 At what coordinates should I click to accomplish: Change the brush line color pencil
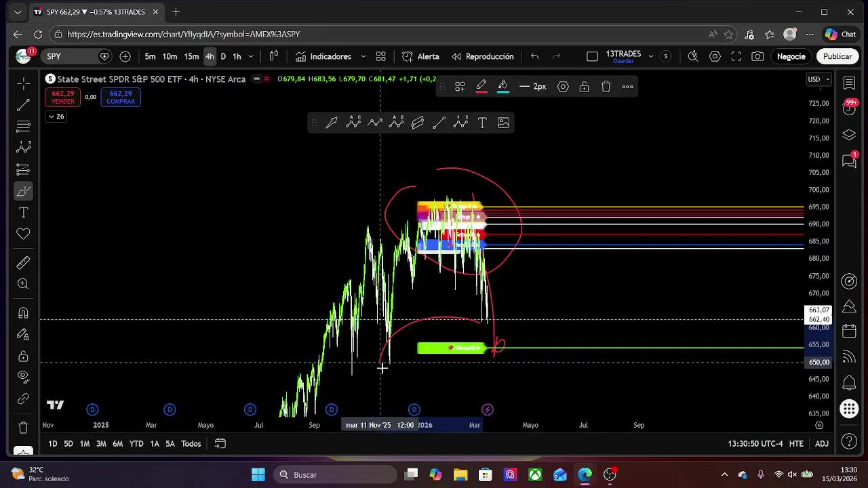tap(481, 86)
